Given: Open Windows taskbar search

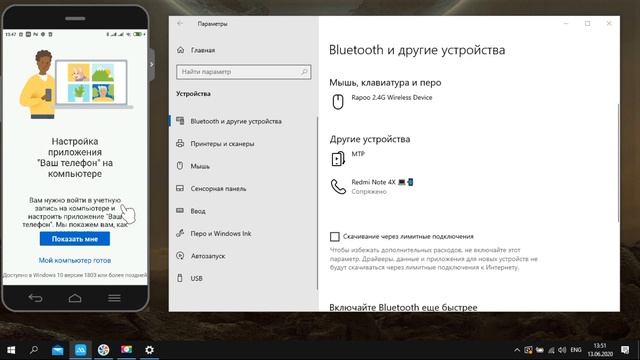Looking at the screenshot, I should point(34,350).
